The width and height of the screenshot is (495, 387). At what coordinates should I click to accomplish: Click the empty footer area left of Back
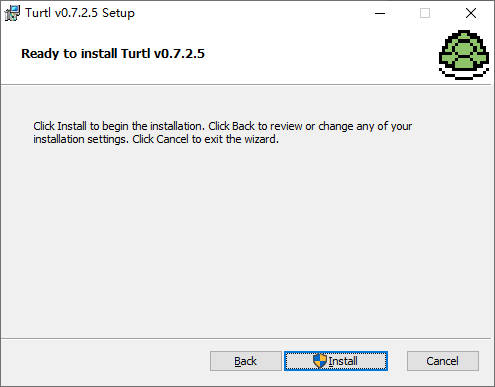tap(103, 361)
